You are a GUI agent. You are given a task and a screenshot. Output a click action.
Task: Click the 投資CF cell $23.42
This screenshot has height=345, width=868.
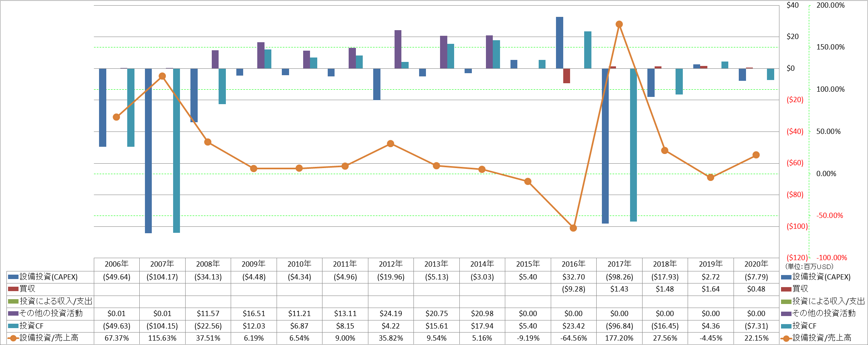573,326
